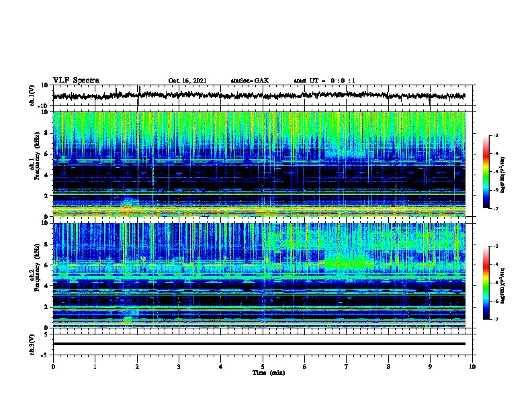The height and width of the screenshot is (411, 532).
Task: Click time axis tick label "4"
Action: point(221,367)
